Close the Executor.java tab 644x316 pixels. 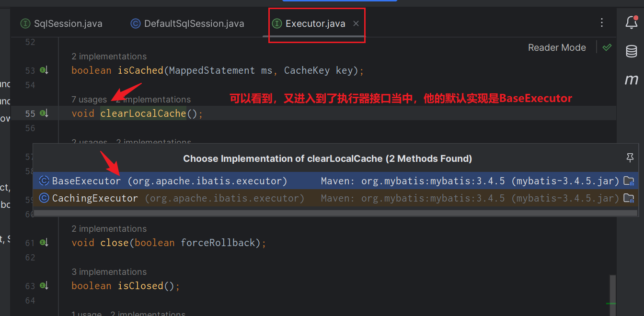356,23
